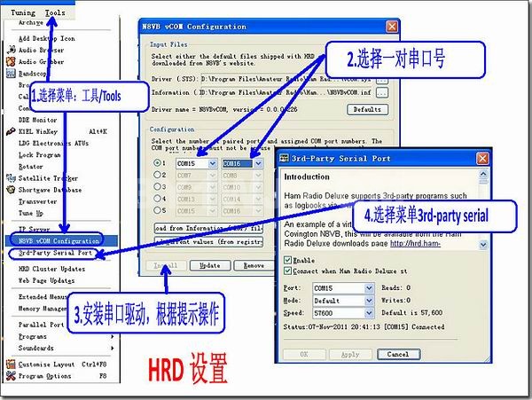
Task: Browse for the Information INF file
Action: (x=382, y=92)
